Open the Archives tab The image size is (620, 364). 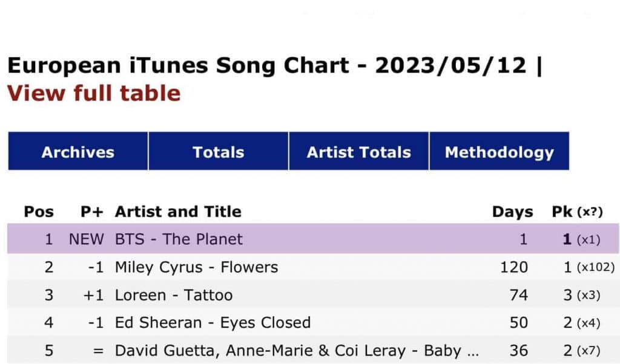(x=77, y=152)
